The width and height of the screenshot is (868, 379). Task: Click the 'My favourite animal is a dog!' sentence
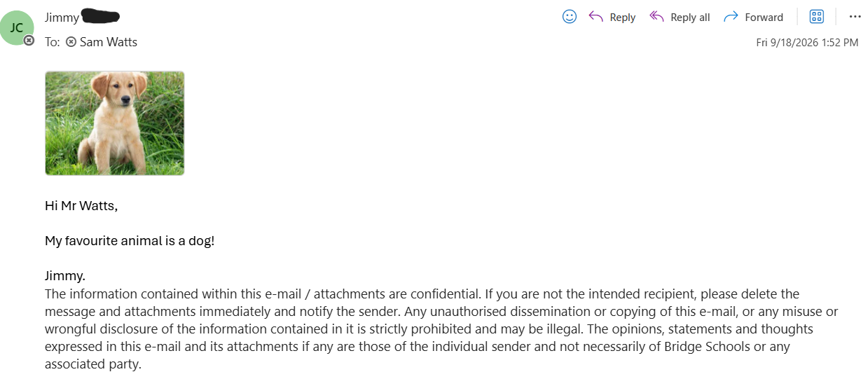pyautogui.click(x=130, y=241)
